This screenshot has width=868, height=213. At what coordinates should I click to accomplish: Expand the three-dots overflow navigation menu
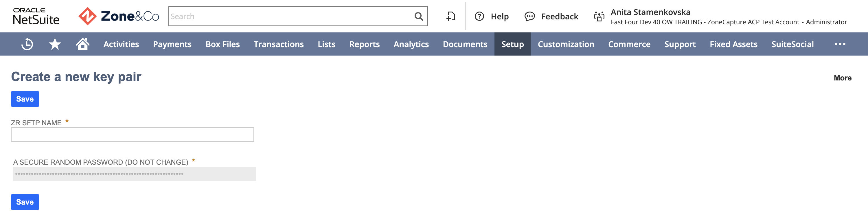click(x=840, y=44)
